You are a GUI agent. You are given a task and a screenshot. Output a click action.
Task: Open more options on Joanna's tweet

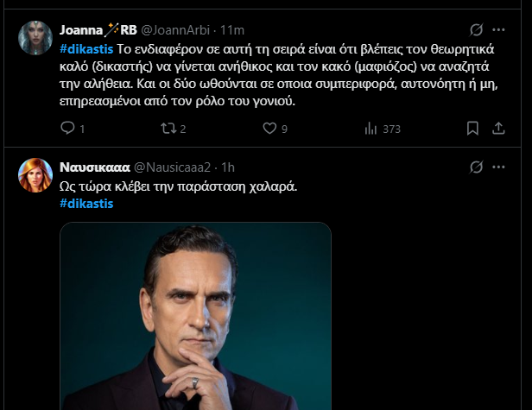500,28
